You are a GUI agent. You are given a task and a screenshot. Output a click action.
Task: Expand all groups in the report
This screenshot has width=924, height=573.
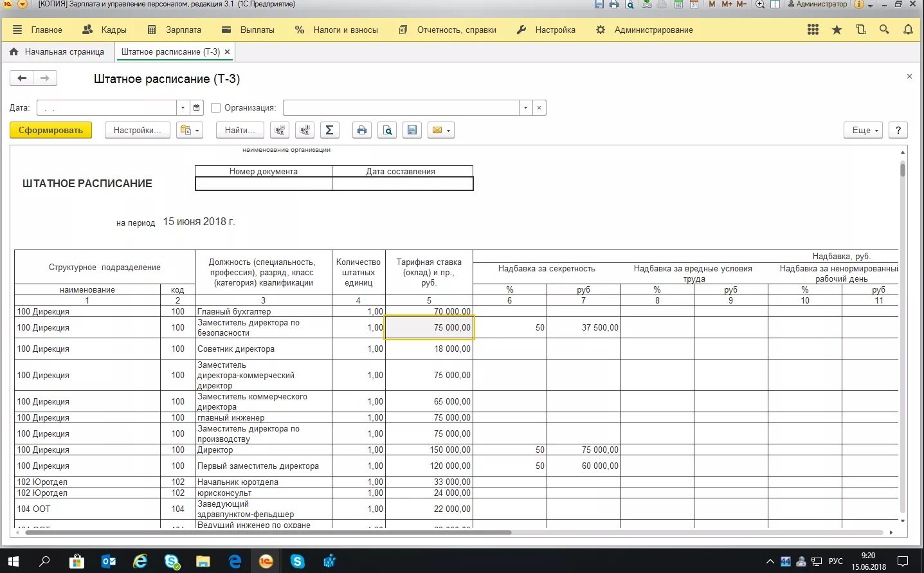click(x=305, y=130)
